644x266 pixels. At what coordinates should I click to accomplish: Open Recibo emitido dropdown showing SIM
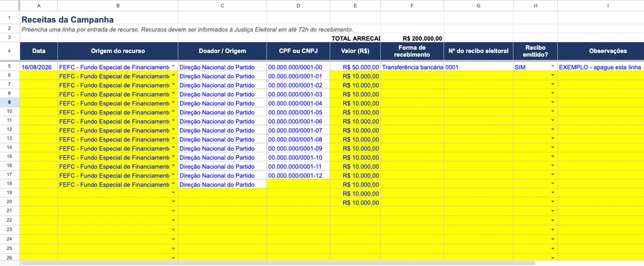(553, 67)
